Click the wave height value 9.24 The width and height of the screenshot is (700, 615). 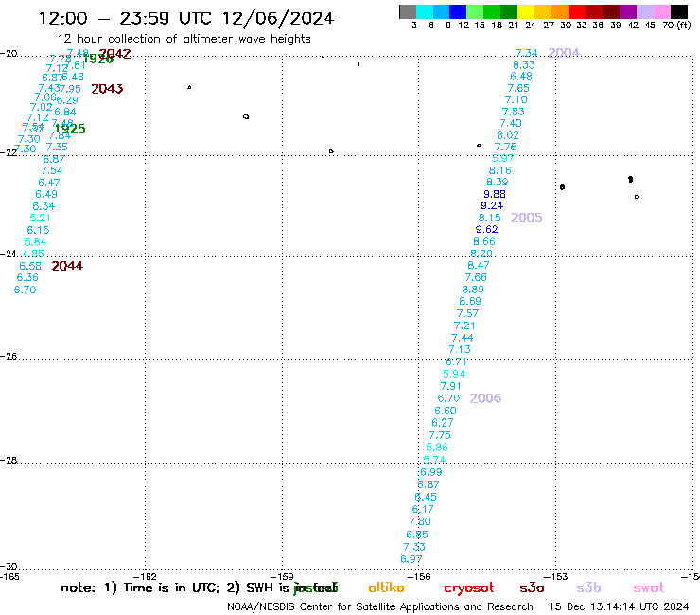492,206
